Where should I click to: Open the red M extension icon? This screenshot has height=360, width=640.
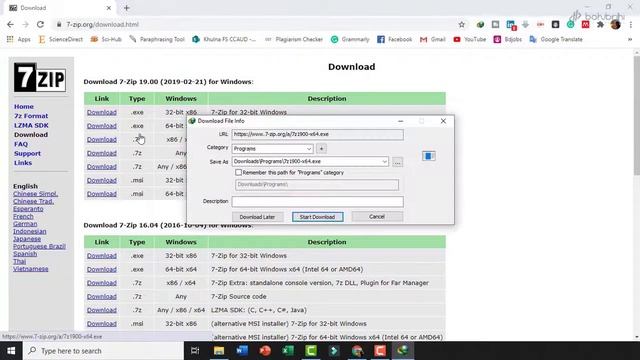pos(586,24)
